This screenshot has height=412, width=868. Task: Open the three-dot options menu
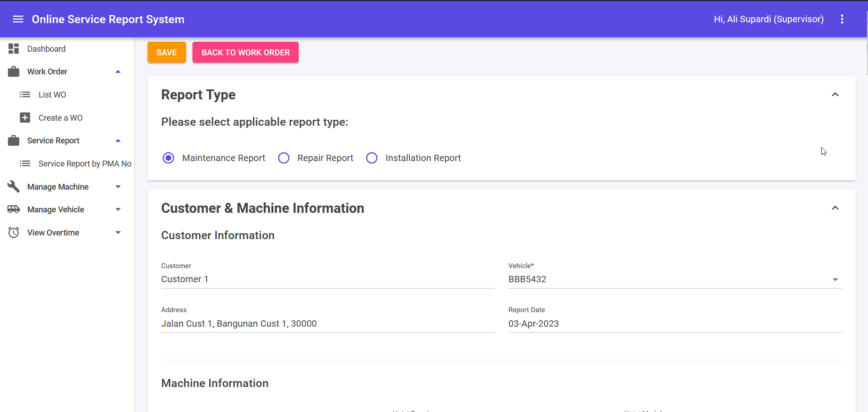click(842, 19)
